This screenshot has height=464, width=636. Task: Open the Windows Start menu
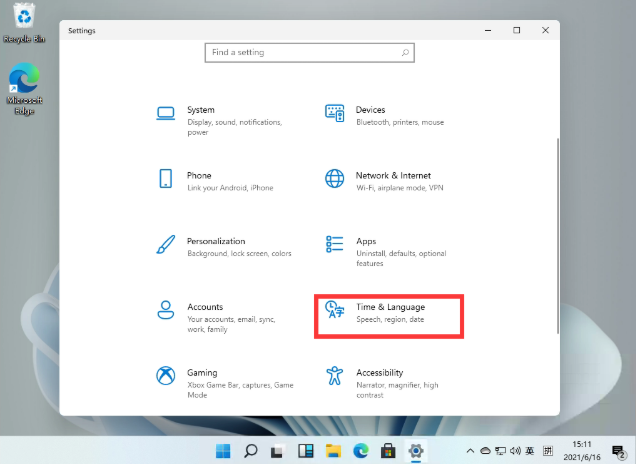pos(222,450)
